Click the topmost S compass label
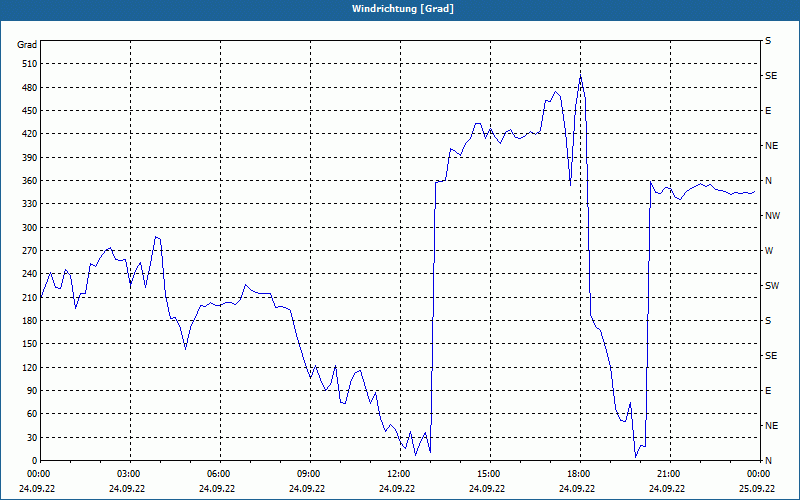 pos(768,41)
